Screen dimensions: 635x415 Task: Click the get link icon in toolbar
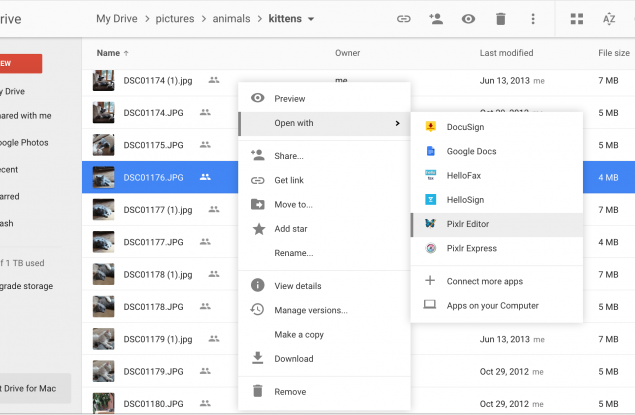(404, 18)
